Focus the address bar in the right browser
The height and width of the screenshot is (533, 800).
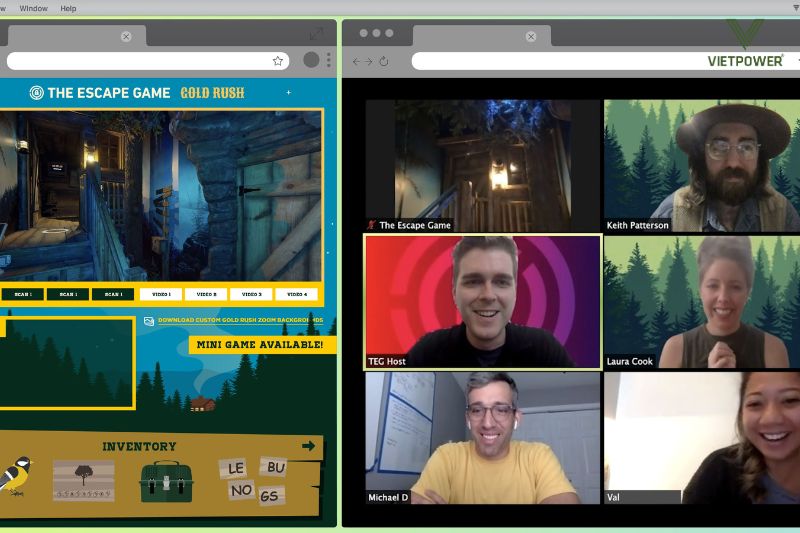(x=606, y=61)
